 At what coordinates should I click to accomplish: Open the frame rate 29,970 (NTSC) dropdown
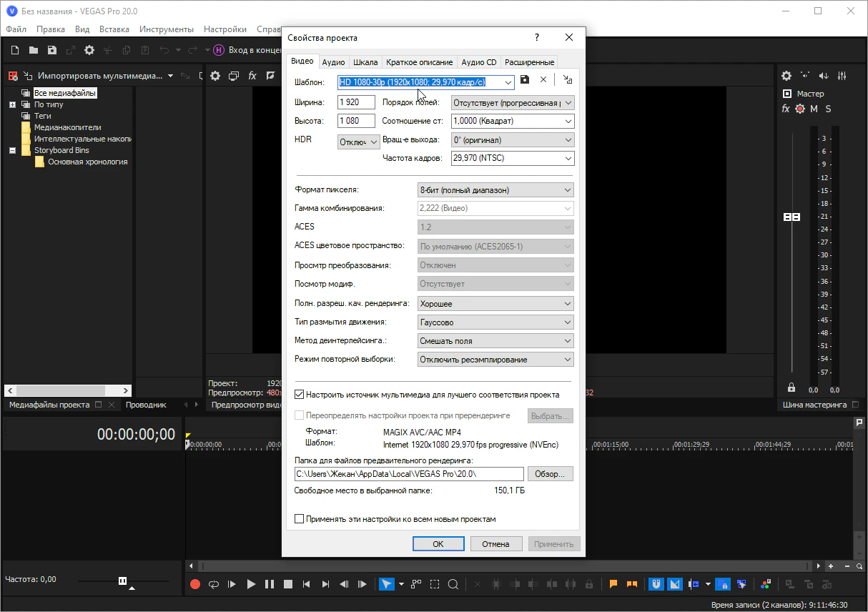513,158
